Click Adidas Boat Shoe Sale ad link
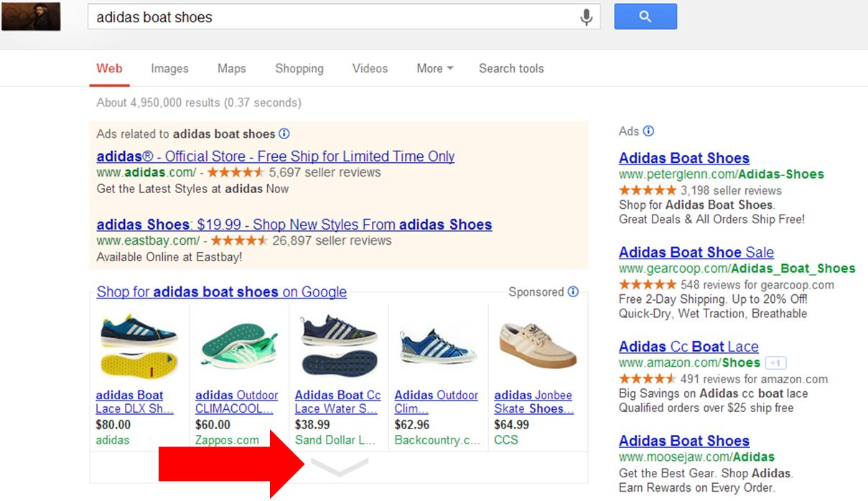 pos(696,252)
